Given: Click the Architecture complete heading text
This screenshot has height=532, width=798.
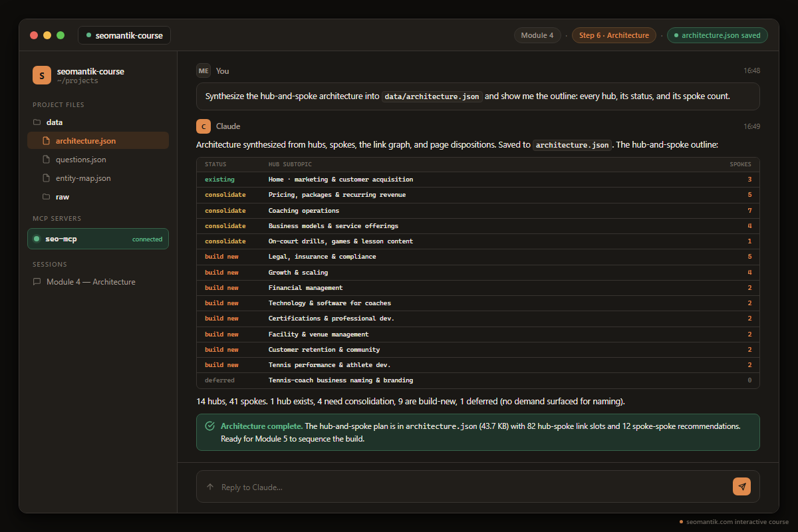Looking at the screenshot, I should [262, 426].
